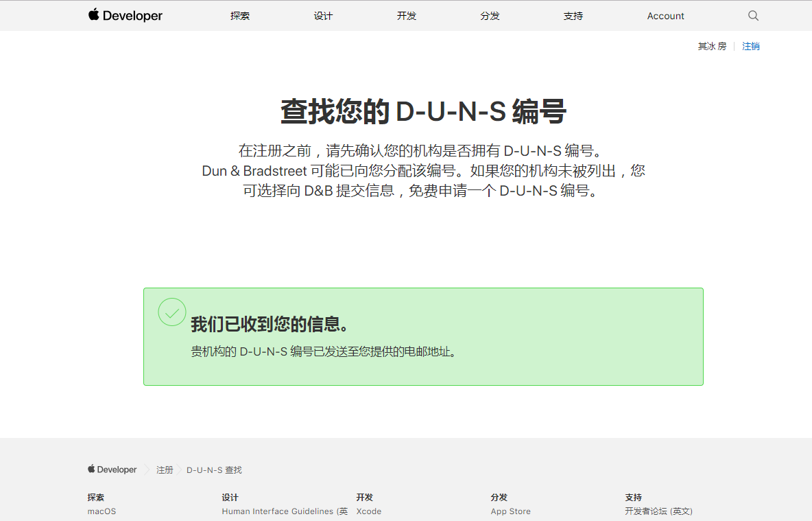Click the Apple Developer logo in top bar
Screen dimensions: 812x521
pyautogui.click(x=126, y=16)
